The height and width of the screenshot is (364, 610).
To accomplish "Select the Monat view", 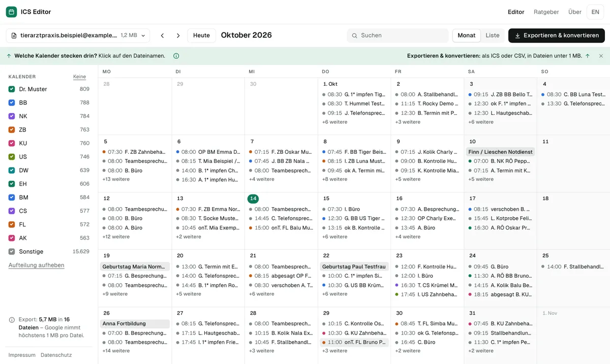I will (x=467, y=36).
